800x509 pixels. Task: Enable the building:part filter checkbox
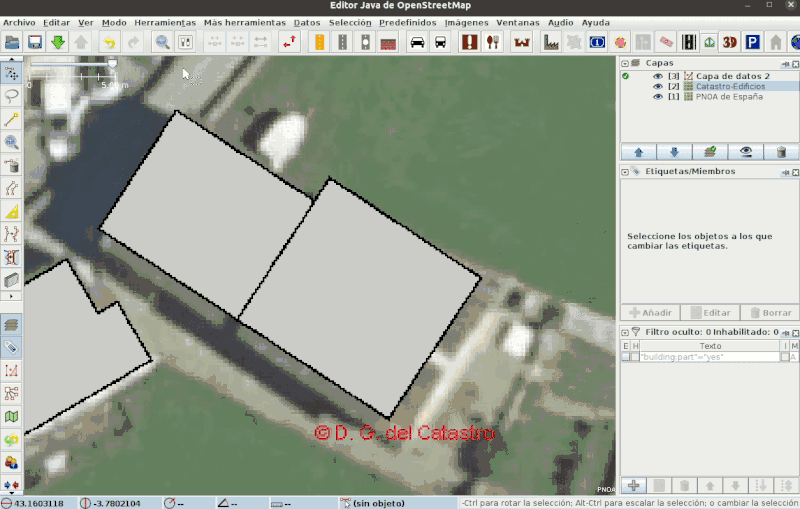point(626,357)
